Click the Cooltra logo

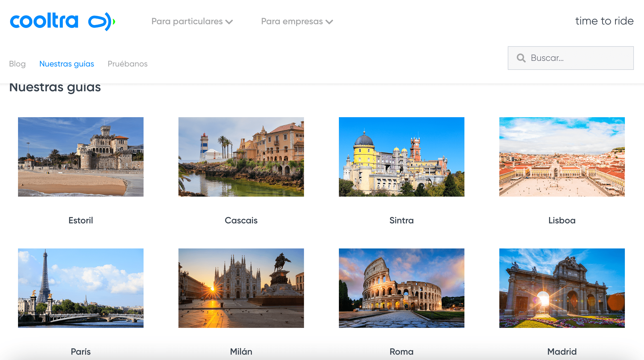(x=62, y=21)
